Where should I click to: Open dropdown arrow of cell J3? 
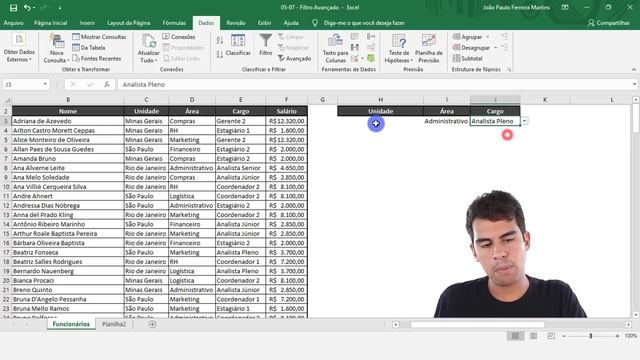[x=524, y=121]
